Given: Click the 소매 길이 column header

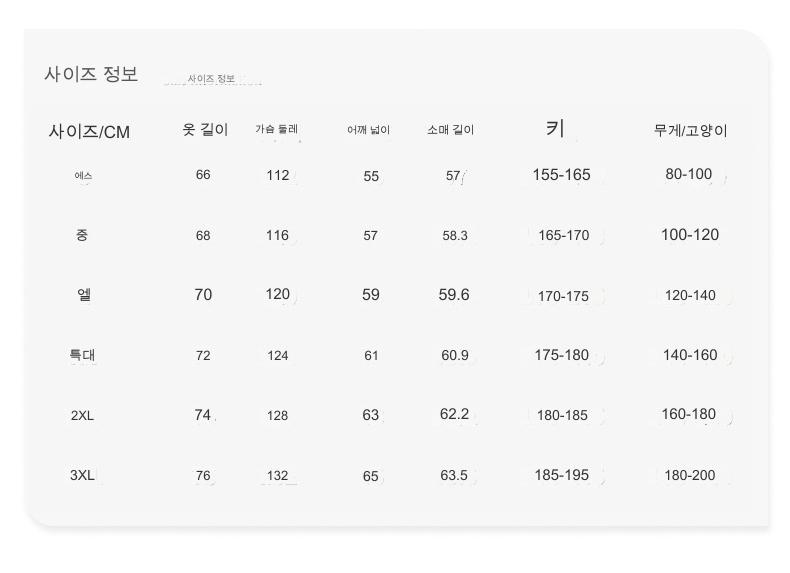Looking at the screenshot, I should 451,130.
